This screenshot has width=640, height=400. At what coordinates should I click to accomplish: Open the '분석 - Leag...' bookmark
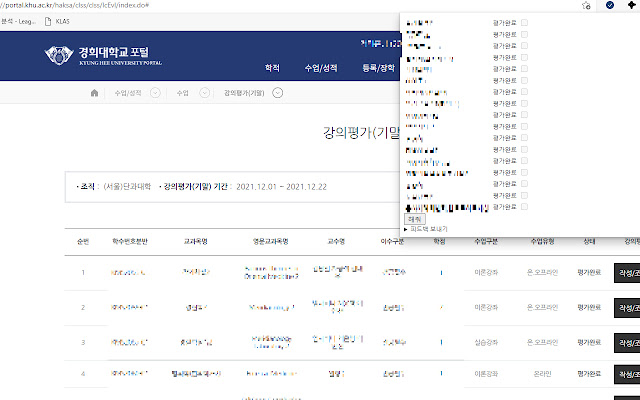click(x=18, y=21)
